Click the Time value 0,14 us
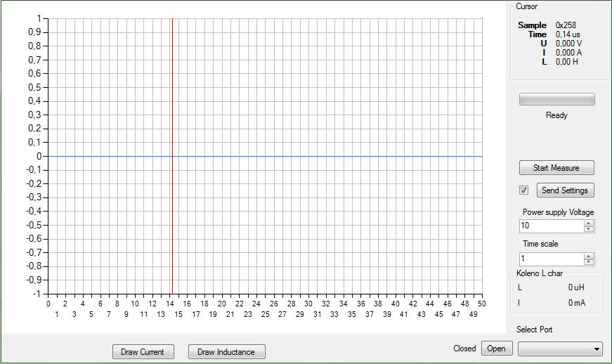Image resolution: width=612 pixels, height=364 pixels. click(x=568, y=34)
